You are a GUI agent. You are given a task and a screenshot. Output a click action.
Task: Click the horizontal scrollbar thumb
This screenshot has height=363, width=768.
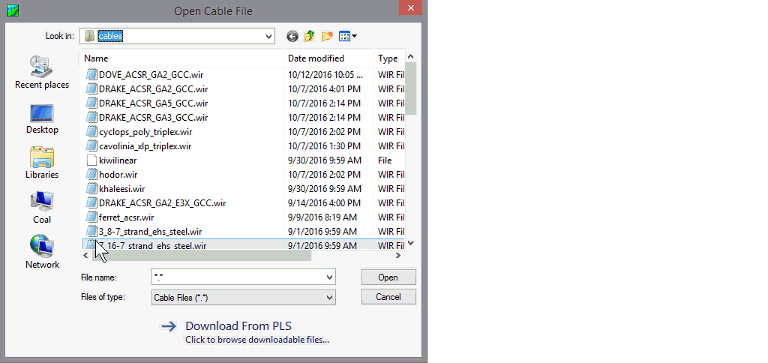[x=201, y=255]
